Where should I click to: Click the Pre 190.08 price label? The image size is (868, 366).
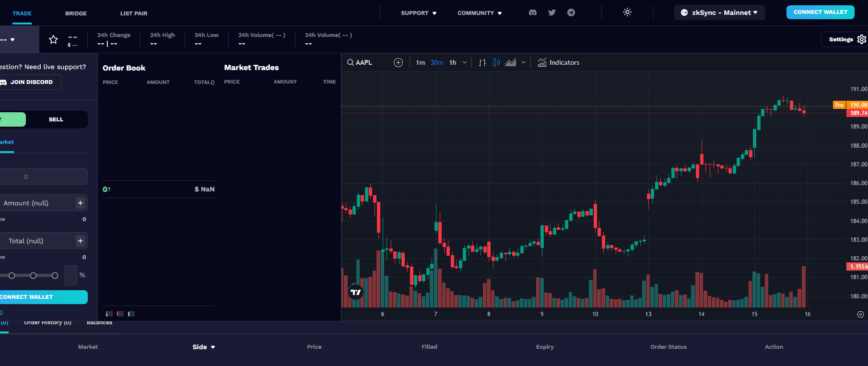click(850, 105)
